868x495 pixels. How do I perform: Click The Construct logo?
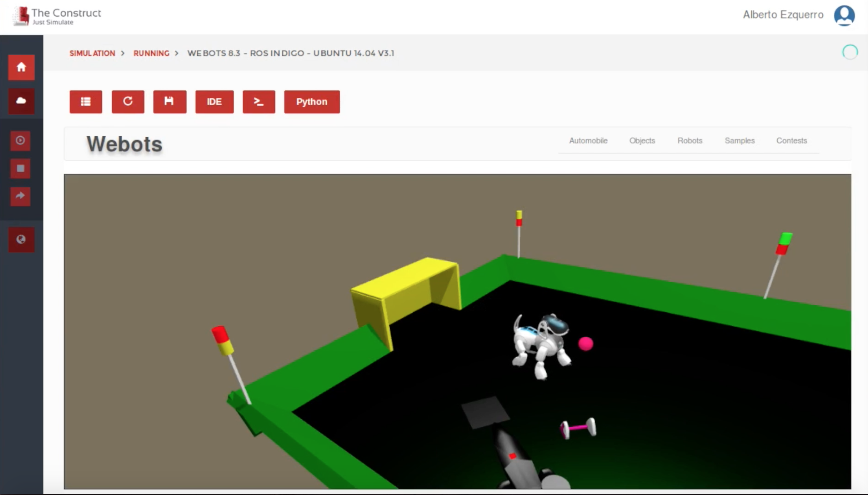coord(57,16)
